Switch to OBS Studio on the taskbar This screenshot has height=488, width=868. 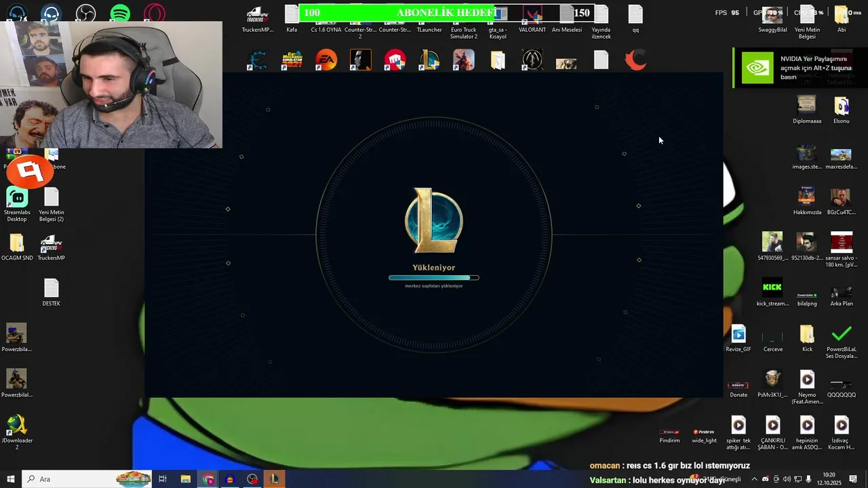[252, 479]
